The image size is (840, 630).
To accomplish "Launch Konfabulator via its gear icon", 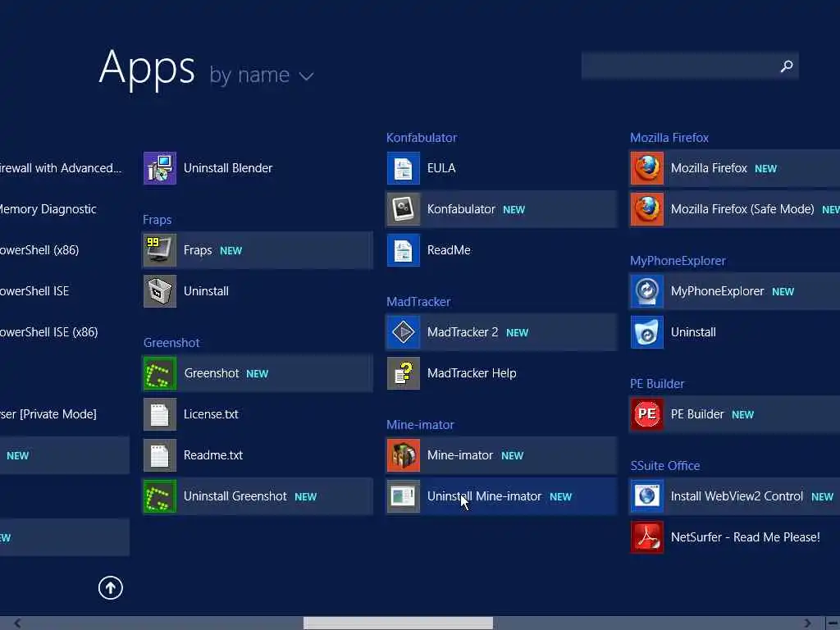I will [x=404, y=209].
